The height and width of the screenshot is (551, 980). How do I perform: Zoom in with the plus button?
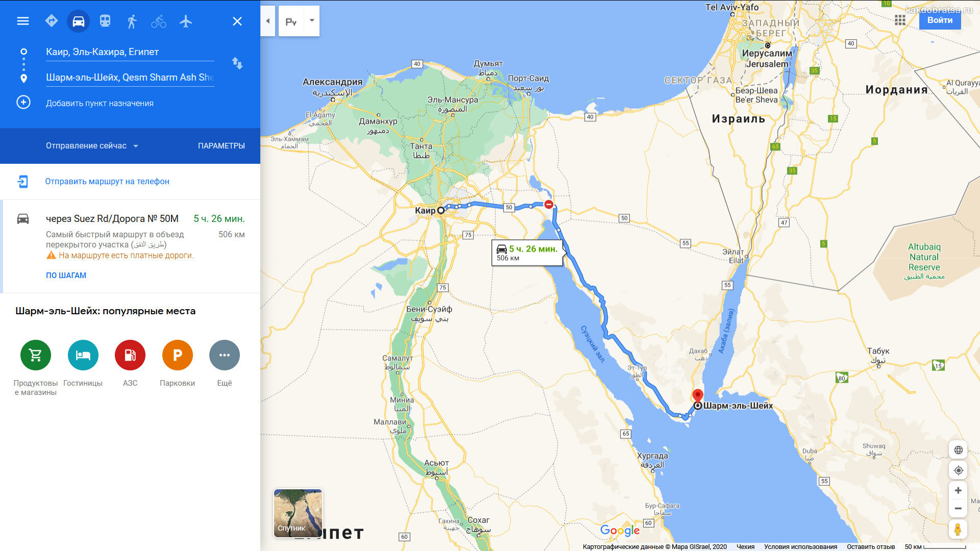(x=958, y=490)
